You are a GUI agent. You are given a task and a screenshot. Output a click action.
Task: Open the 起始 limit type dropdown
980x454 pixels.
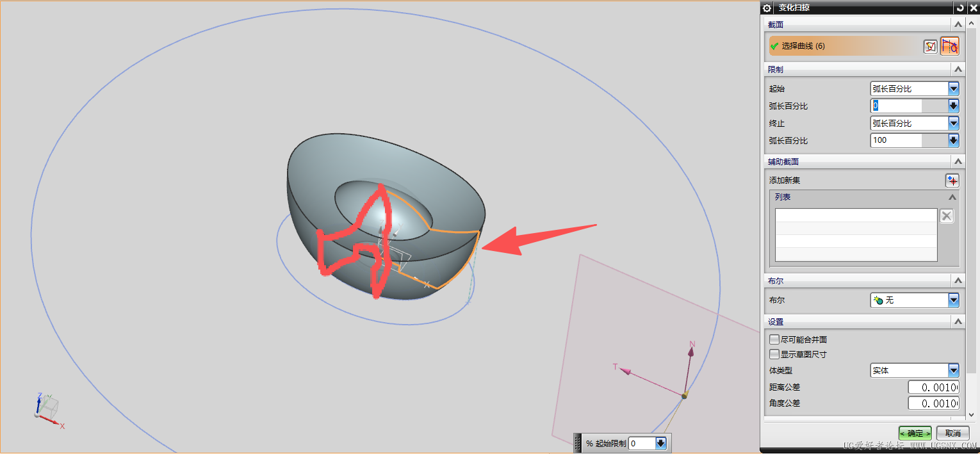[x=954, y=88]
